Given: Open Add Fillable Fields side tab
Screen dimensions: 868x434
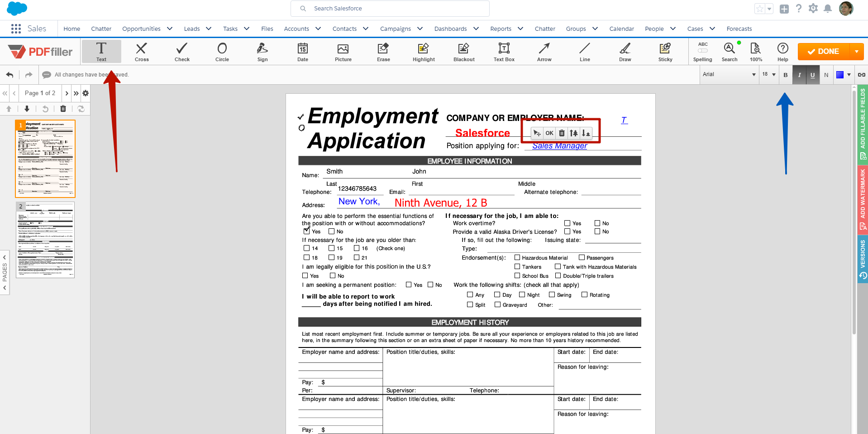Looking at the screenshot, I should 863,124.
